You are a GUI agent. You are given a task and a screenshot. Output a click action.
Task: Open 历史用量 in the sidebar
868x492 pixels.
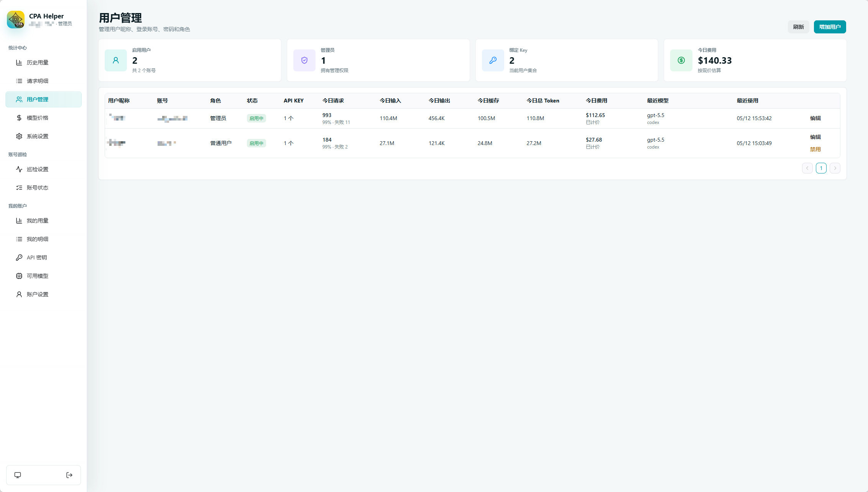(x=43, y=63)
